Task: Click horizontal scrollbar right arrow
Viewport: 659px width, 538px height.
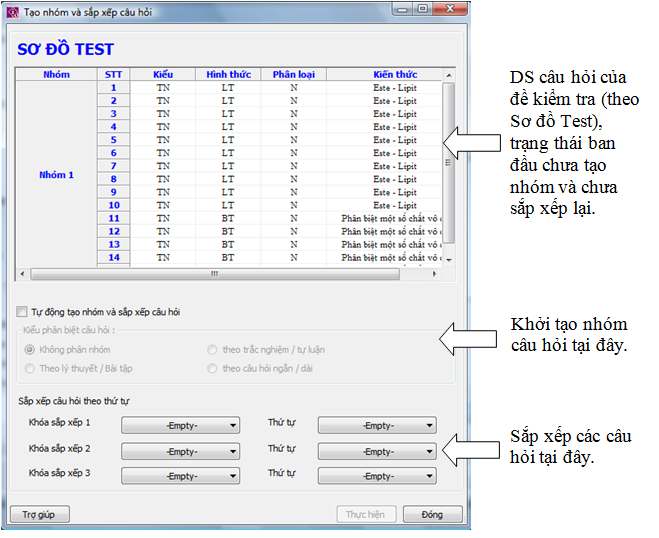Action: pyautogui.click(x=434, y=273)
